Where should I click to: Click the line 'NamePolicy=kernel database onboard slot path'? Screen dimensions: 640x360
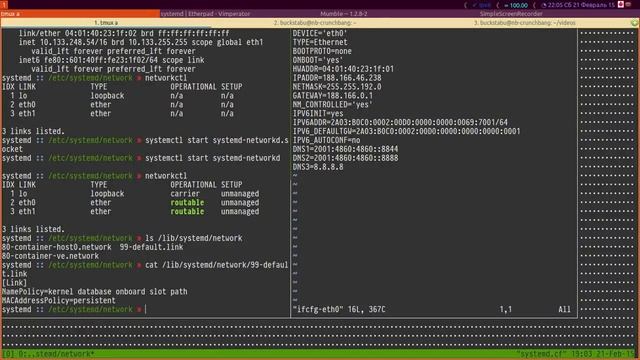95,291
